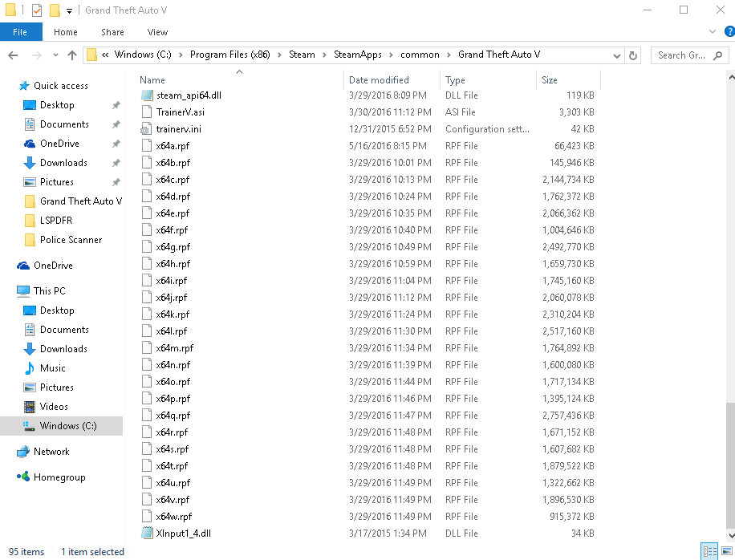Go up one folder level
The image size is (735, 560).
71,55
